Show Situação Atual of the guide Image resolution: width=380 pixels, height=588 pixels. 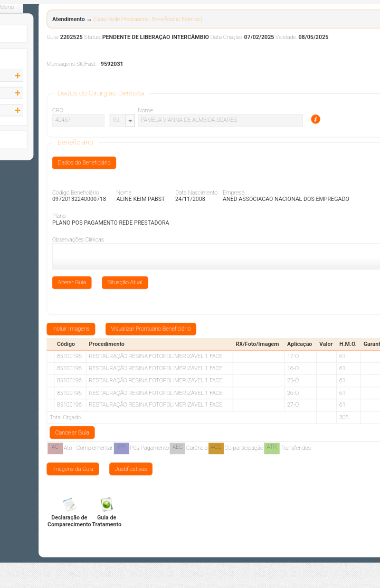(x=125, y=283)
